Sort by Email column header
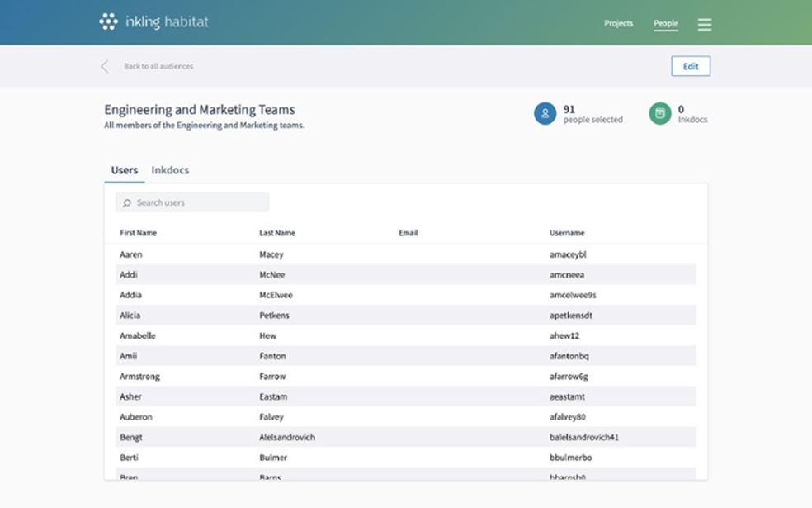This screenshot has height=508, width=812. click(x=408, y=233)
